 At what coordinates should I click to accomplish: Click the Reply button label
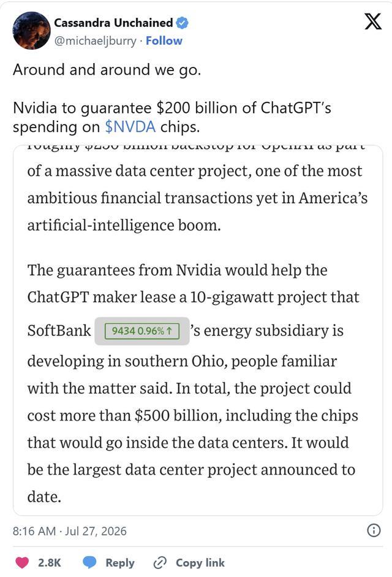(120, 563)
